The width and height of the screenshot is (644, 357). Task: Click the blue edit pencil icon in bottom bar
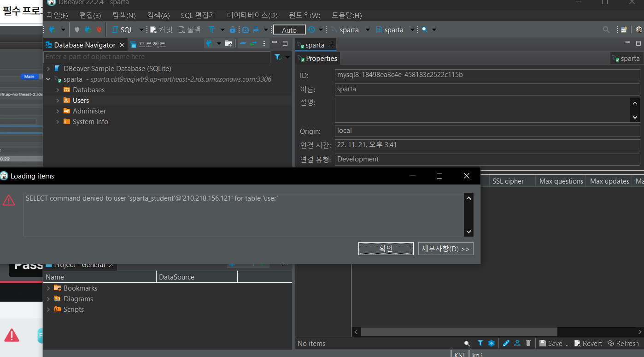point(506,343)
